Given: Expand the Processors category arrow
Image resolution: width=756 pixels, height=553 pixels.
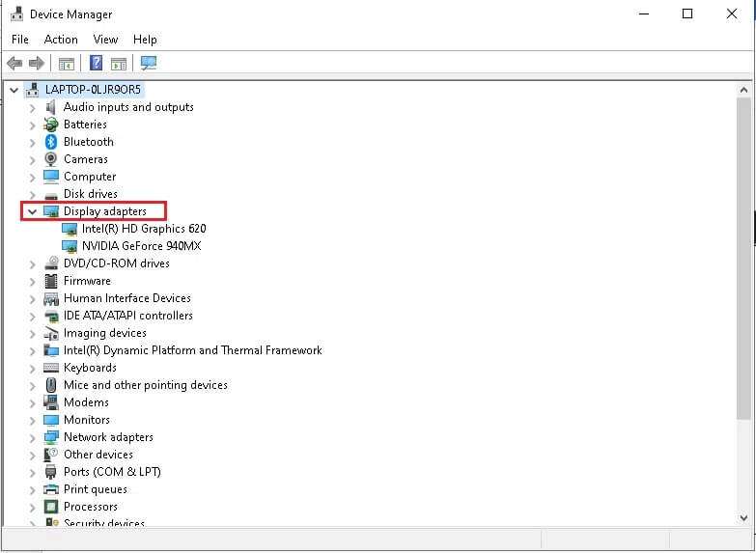Looking at the screenshot, I should click(x=32, y=507).
